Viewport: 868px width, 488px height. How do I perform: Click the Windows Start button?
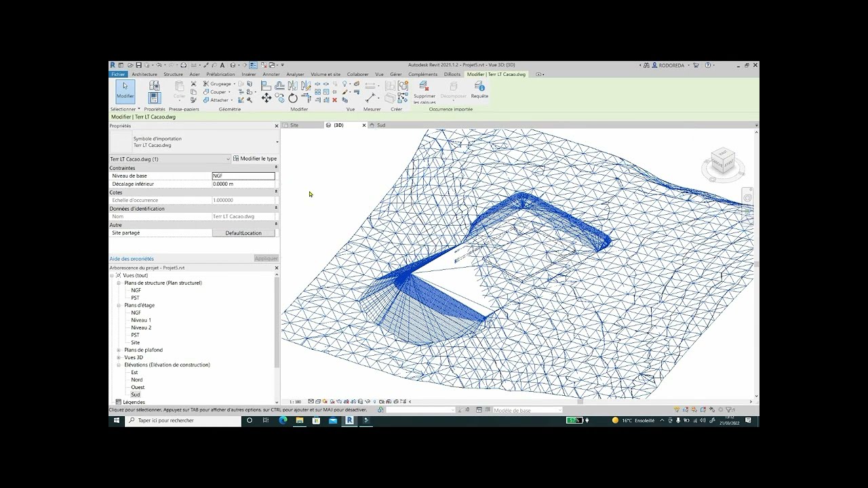click(x=117, y=420)
